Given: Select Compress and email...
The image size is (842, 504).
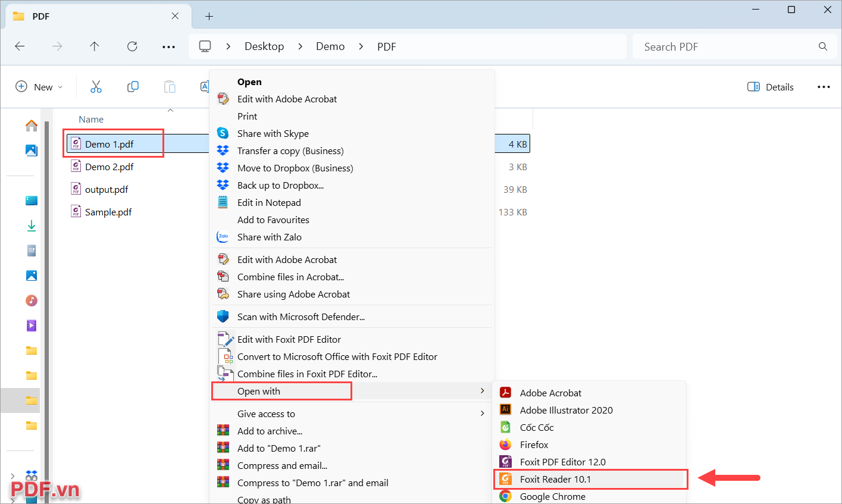Looking at the screenshot, I should (x=352, y=466).
